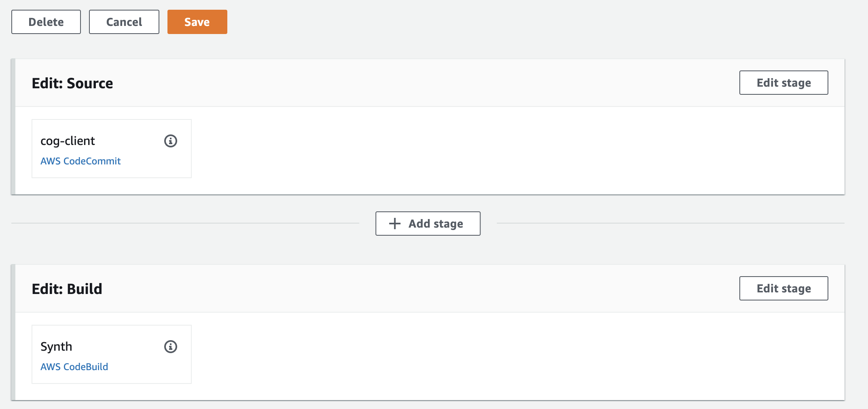868x409 pixels.
Task: Click the Edit: Build heading
Action: pyautogui.click(x=67, y=289)
